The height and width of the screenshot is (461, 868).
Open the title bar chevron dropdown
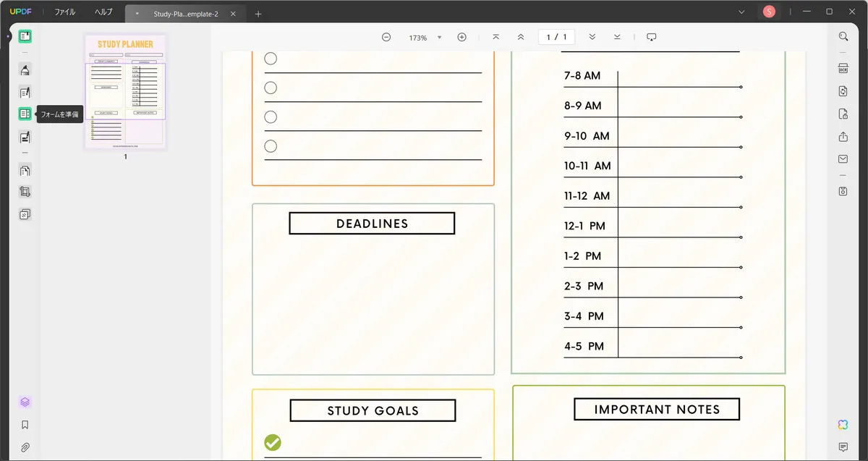coord(741,12)
